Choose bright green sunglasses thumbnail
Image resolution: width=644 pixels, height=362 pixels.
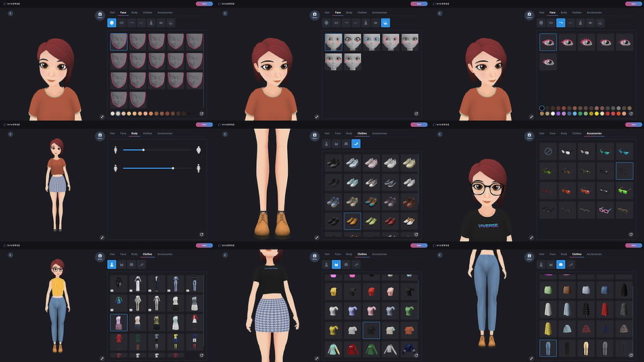624,191
